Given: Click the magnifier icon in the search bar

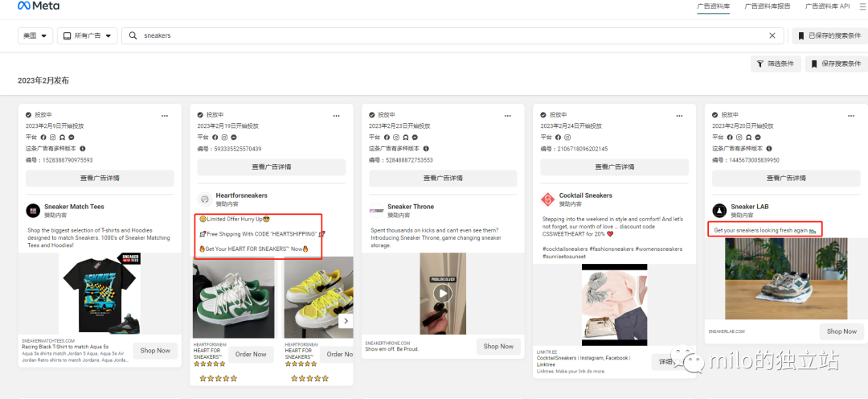Looking at the screenshot, I should point(133,35).
